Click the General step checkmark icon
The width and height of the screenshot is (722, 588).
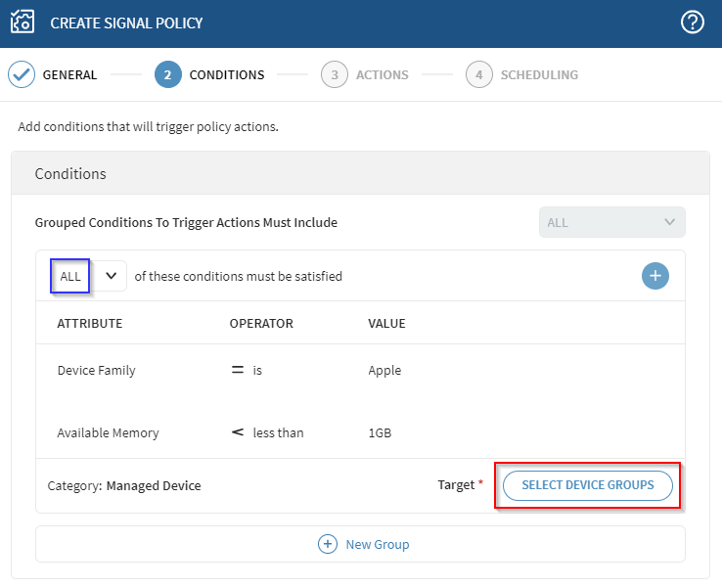point(22,74)
